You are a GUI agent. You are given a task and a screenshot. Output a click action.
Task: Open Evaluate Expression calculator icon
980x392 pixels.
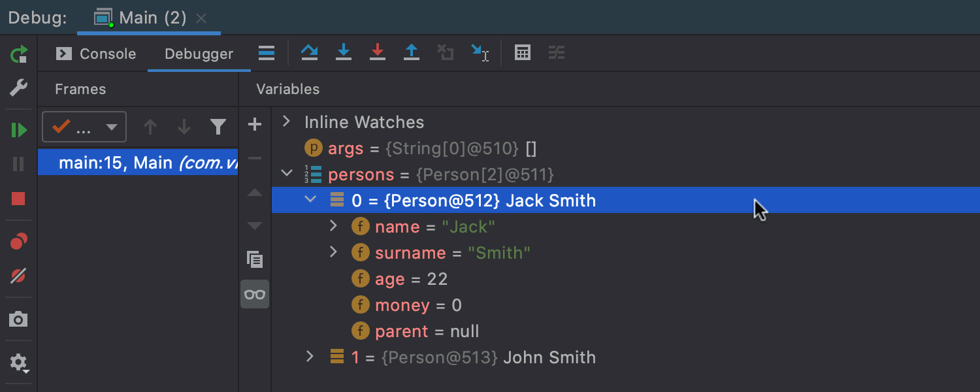pyautogui.click(x=523, y=53)
